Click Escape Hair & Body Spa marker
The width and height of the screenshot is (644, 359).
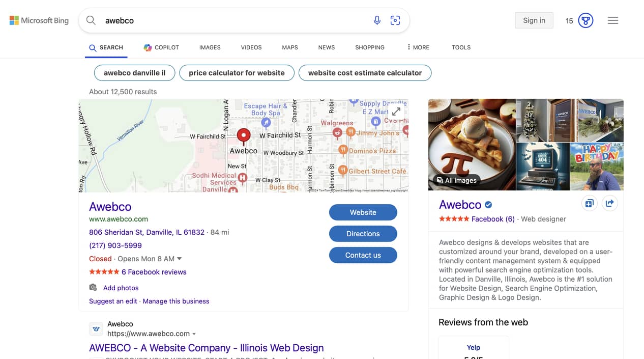click(x=266, y=122)
